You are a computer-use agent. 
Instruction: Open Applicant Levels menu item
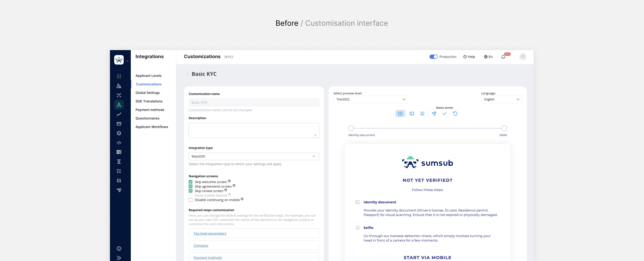pyautogui.click(x=148, y=76)
